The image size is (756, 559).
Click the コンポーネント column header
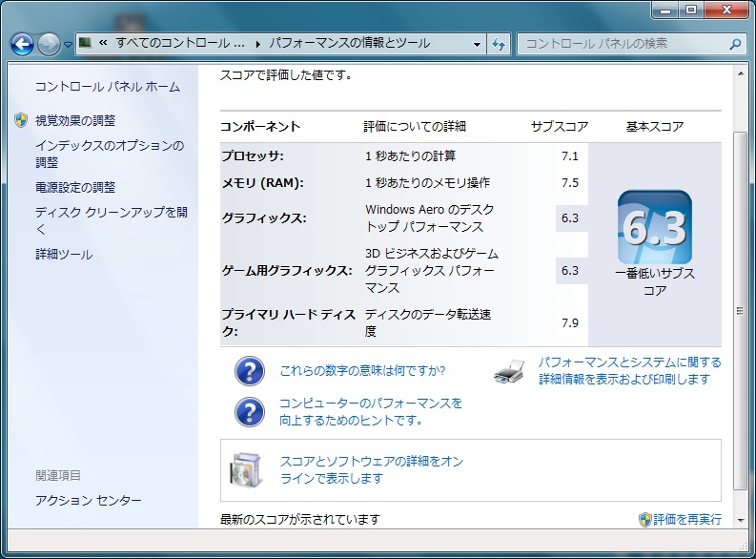click(260, 126)
